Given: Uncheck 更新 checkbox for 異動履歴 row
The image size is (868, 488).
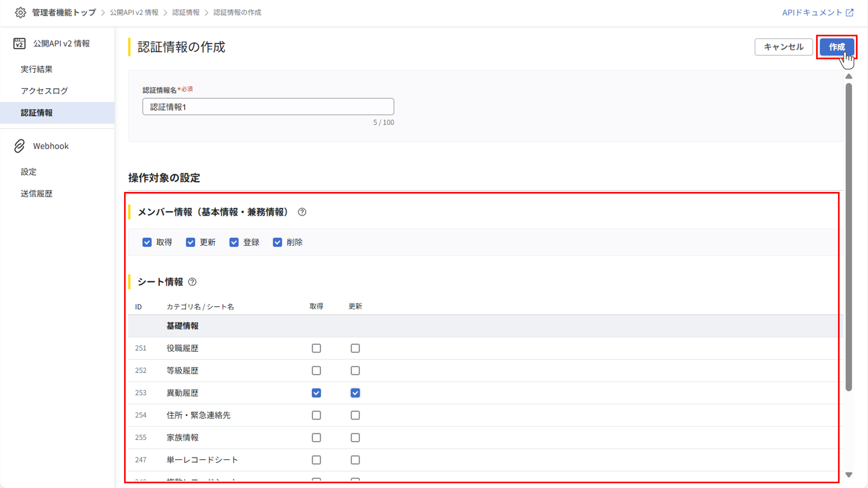Looking at the screenshot, I should (355, 393).
